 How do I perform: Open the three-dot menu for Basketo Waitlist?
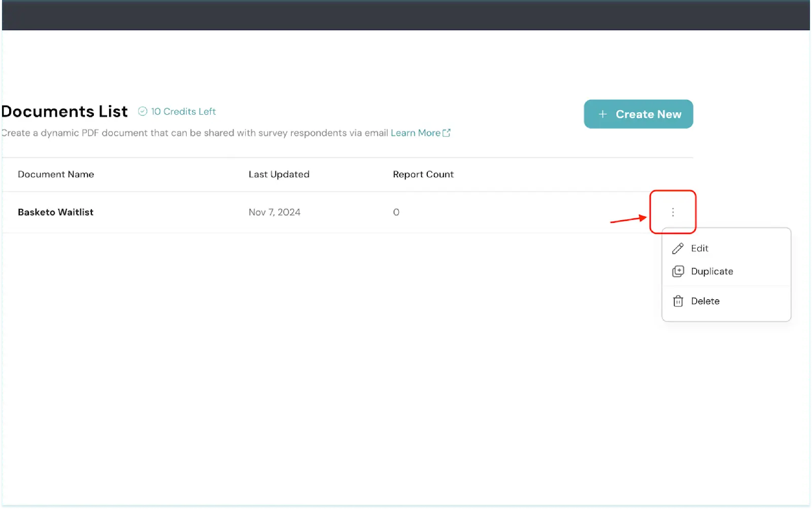click(673, 212)
